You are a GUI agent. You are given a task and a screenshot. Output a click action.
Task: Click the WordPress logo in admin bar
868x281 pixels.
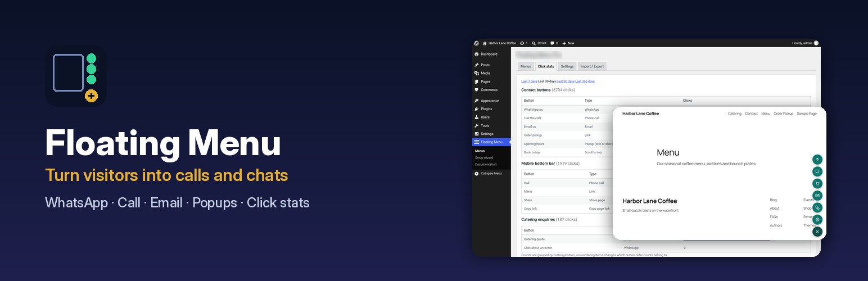click(x=476, y=43)
